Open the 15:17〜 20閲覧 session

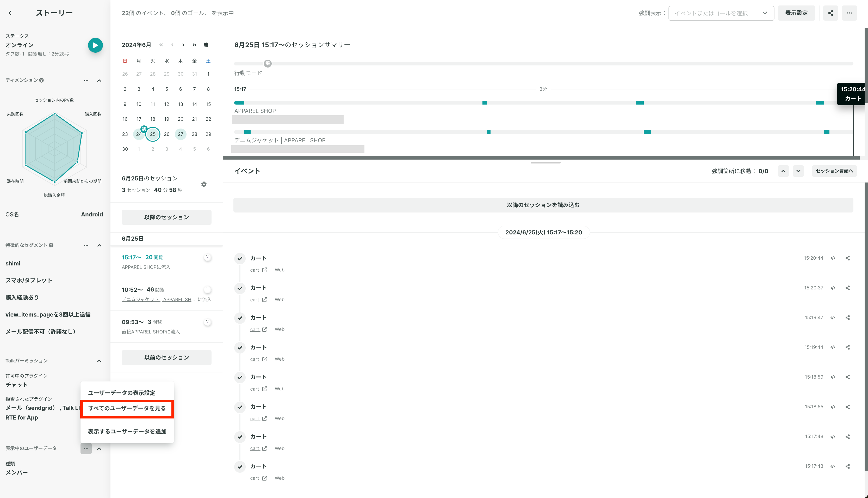tap(166, 262)
